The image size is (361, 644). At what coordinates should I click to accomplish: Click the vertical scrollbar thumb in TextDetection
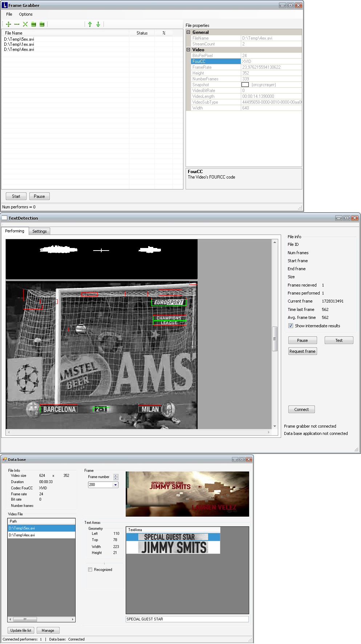click(275, 339)
